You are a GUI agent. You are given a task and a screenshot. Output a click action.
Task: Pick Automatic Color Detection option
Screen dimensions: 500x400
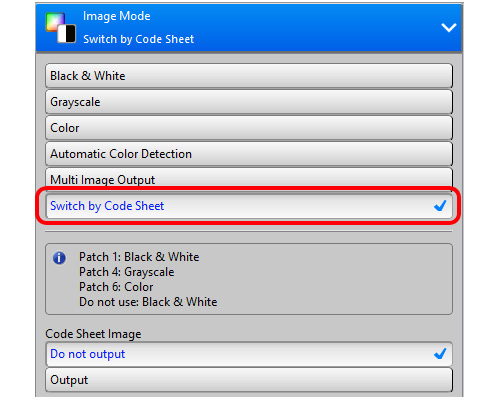pyautogui.click(x=249, y=154)
